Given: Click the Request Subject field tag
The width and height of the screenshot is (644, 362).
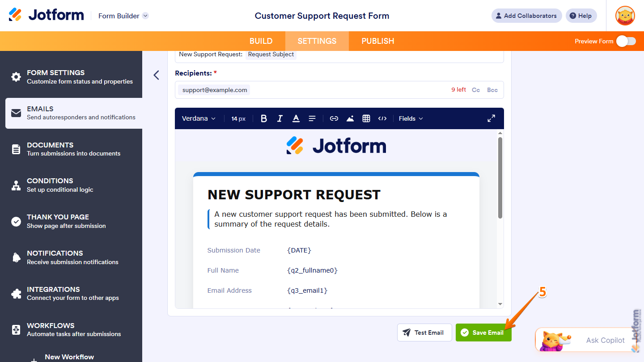Looking at the screenshot, I should pos(271,55).
